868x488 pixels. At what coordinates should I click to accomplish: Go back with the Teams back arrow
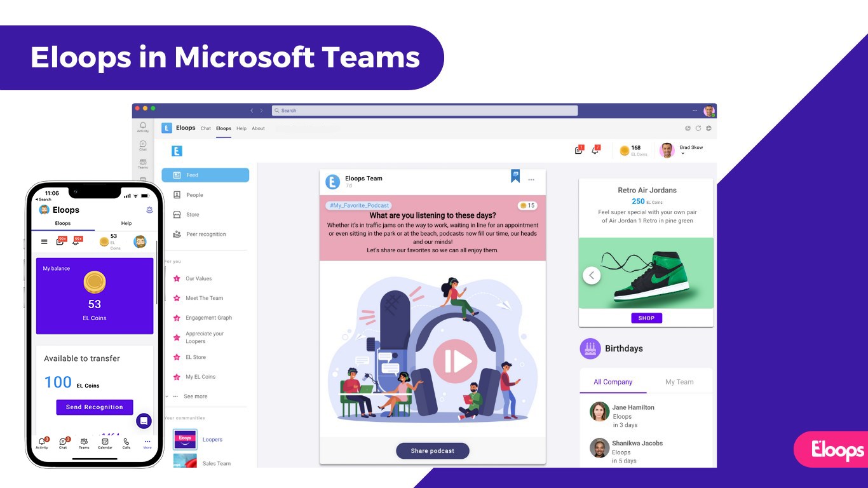(x=252, y=111)
